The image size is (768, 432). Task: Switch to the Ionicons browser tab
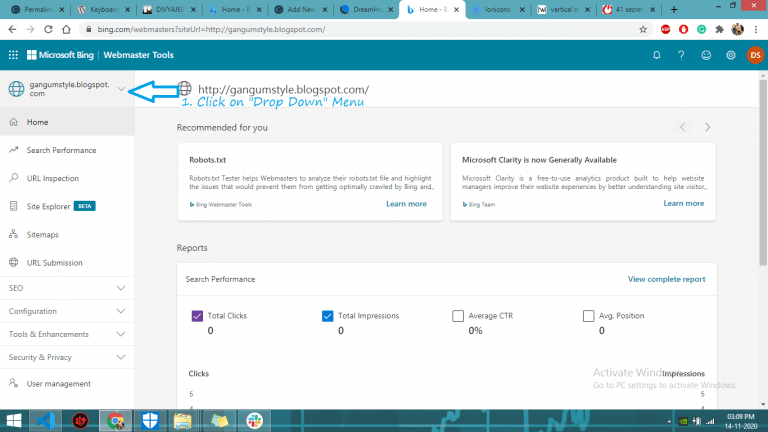pyautogui.click(x=498, y=9)
